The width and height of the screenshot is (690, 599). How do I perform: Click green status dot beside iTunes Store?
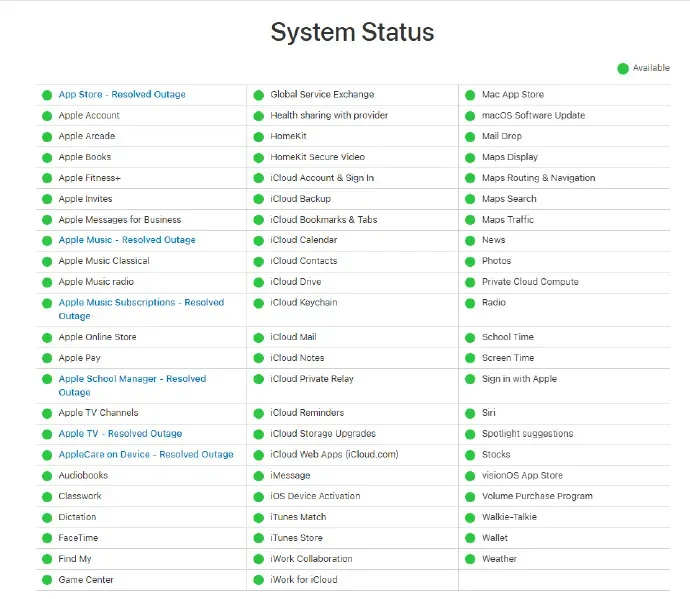pyautogui.click(x=259, y=538)
